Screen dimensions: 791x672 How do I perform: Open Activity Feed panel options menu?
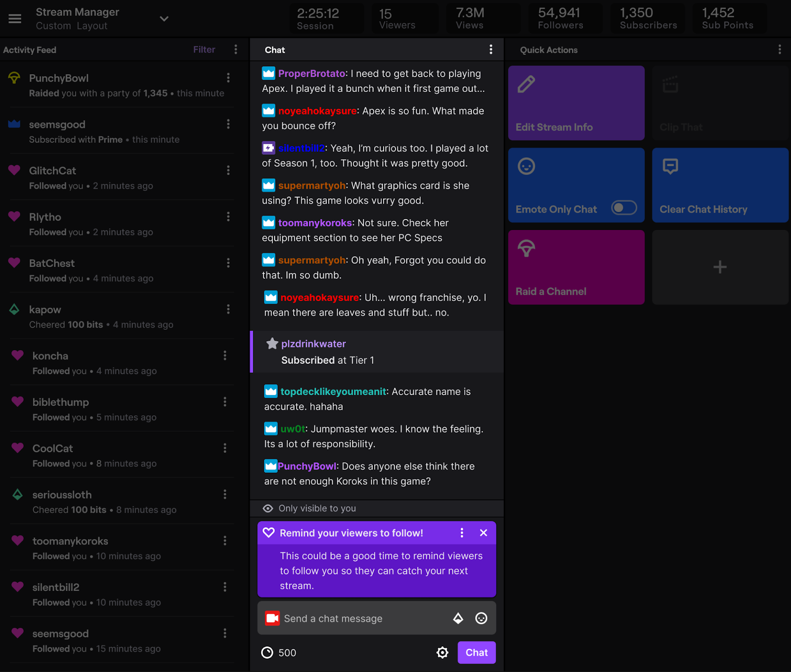[x=236, y=49]
